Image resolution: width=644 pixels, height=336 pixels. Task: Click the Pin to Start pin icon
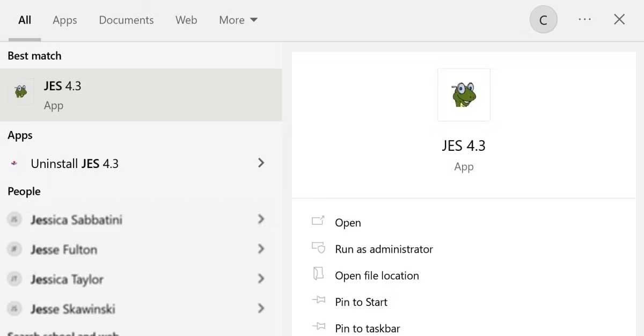(318, 301)
